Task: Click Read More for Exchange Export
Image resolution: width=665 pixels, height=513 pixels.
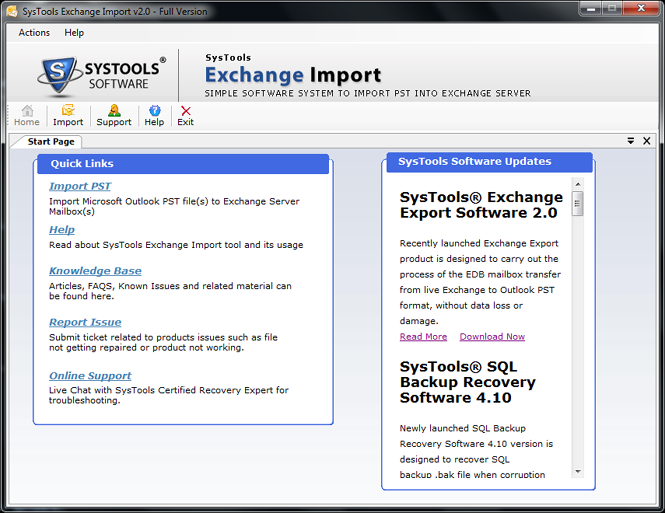Action: click(423, 337)
